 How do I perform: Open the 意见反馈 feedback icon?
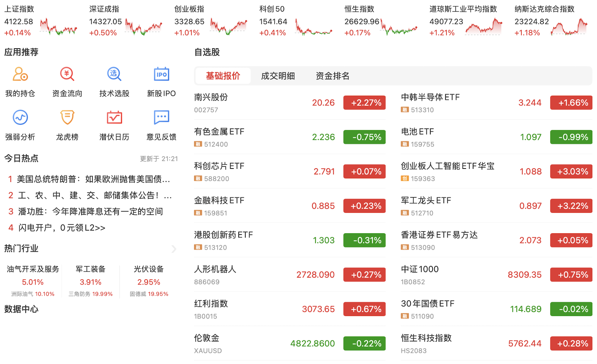[161, 118]
